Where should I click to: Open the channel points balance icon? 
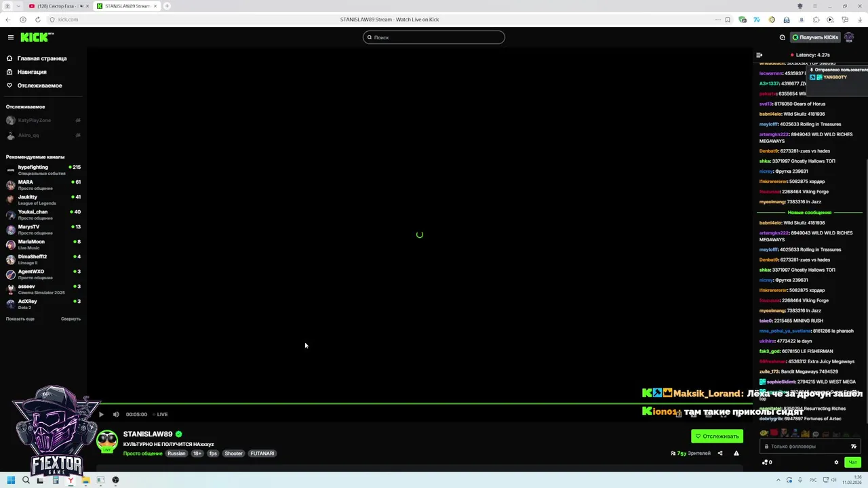click(767, 462)
